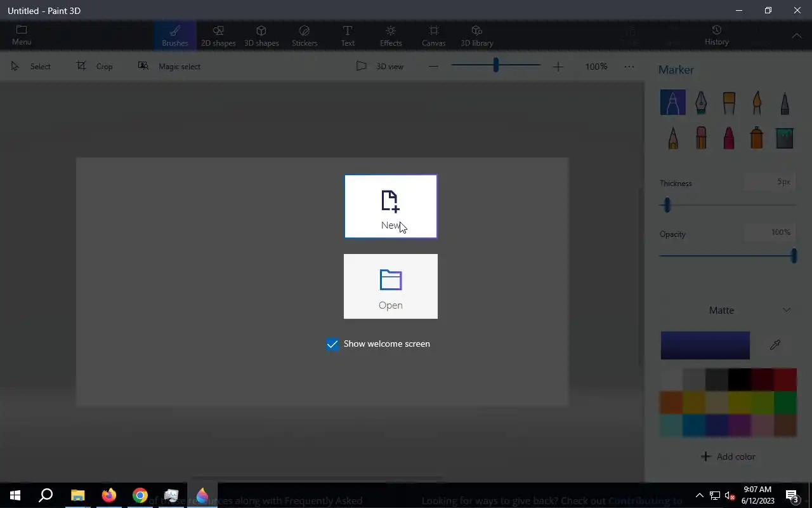This screenshot has width=812, height=508.
Task: Open the Menu folder icon
Action: [x=22, y=35]
